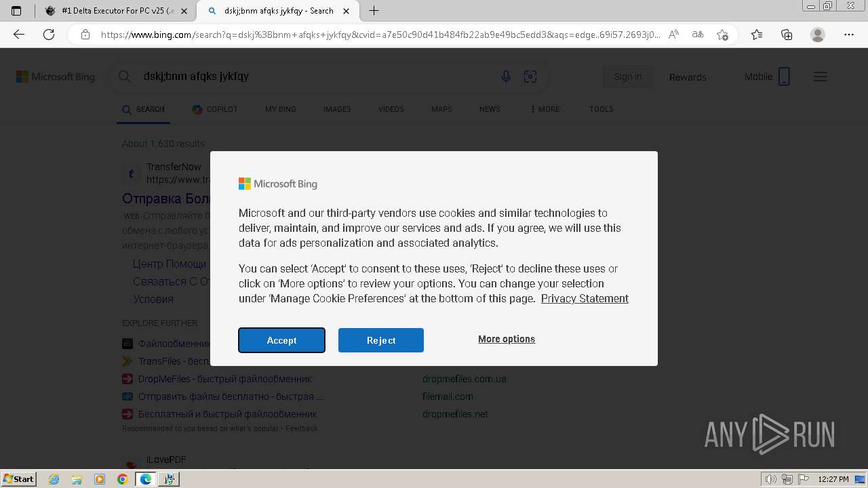Launch Internet Explorer from taskbar
Viewport: 868px width, 488px height.
[x=54, y=479]
